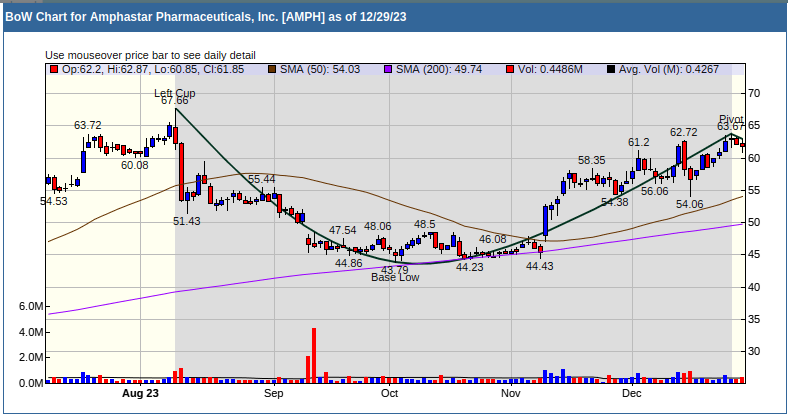Click the 'Nov' date axis label

click(511, 393)
